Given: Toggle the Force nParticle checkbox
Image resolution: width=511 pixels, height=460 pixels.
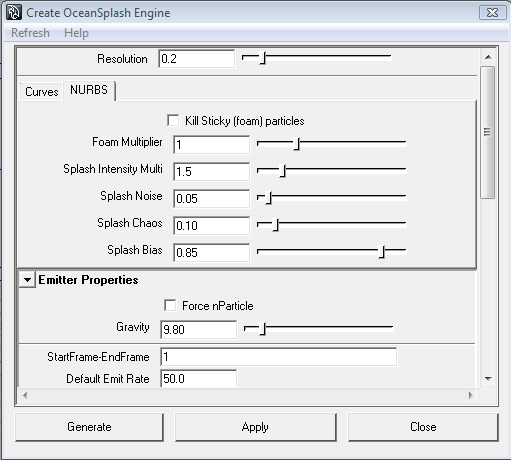Looking at the screenshot, I should tap(170, 305).
